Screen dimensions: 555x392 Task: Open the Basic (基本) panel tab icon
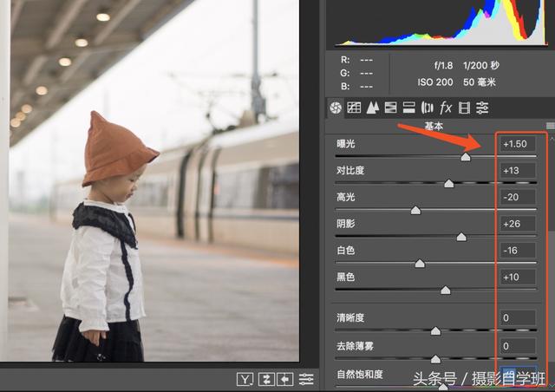click(336, 108)
